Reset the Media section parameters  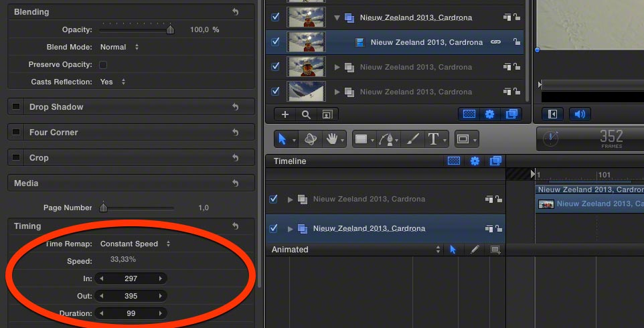(x=236, y=183)
